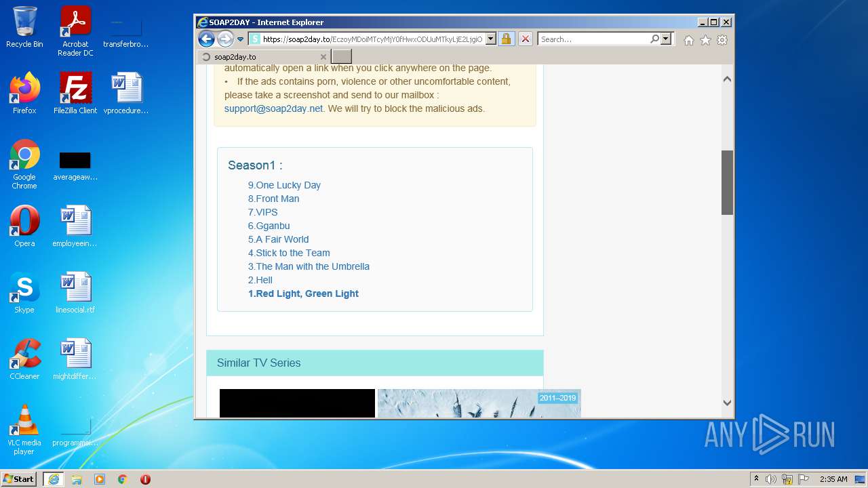
Task: Launch Skype from the desktop
Action: click(x=24, y=293)
